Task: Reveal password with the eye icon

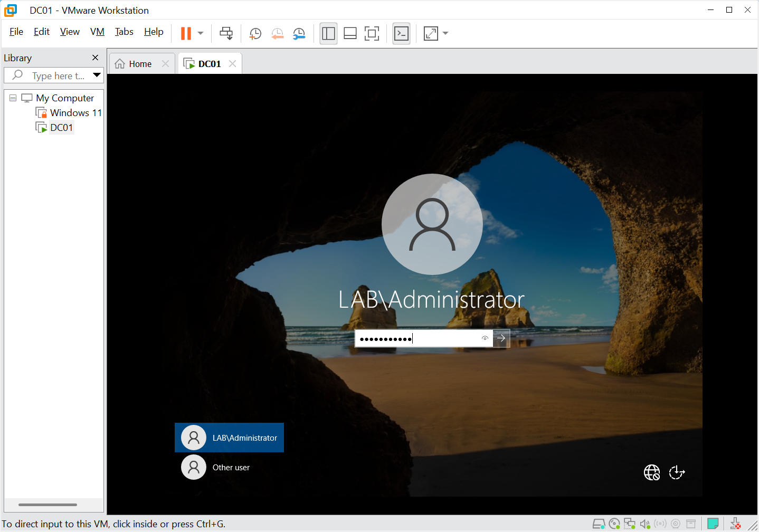Action: click(485, 338)
